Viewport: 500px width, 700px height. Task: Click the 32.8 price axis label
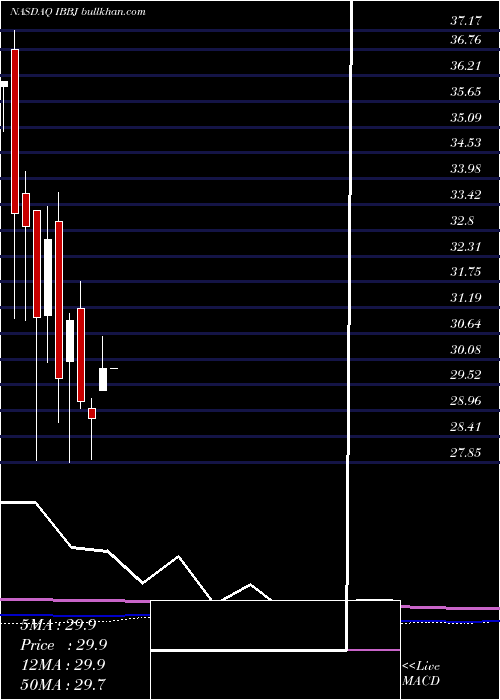(462, 221)
